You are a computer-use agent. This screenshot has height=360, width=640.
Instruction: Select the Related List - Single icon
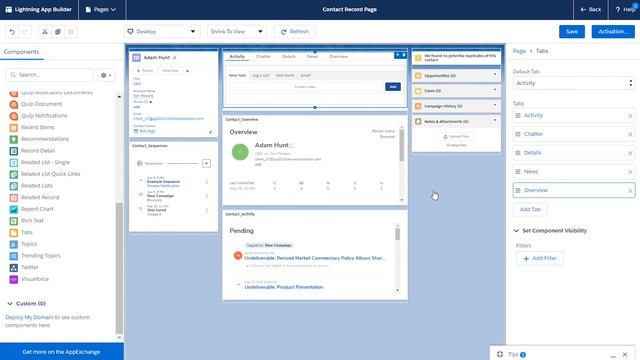pos(13,162)
